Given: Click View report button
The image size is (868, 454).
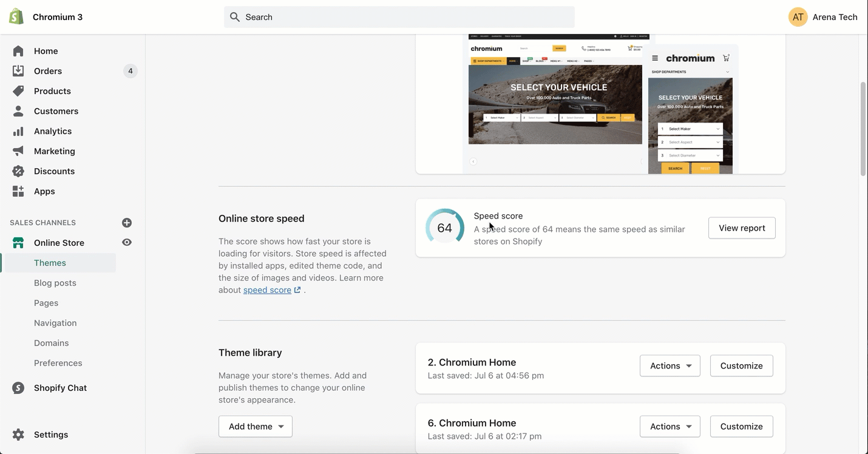Looking at the screenshot, I should click(742, 228).
